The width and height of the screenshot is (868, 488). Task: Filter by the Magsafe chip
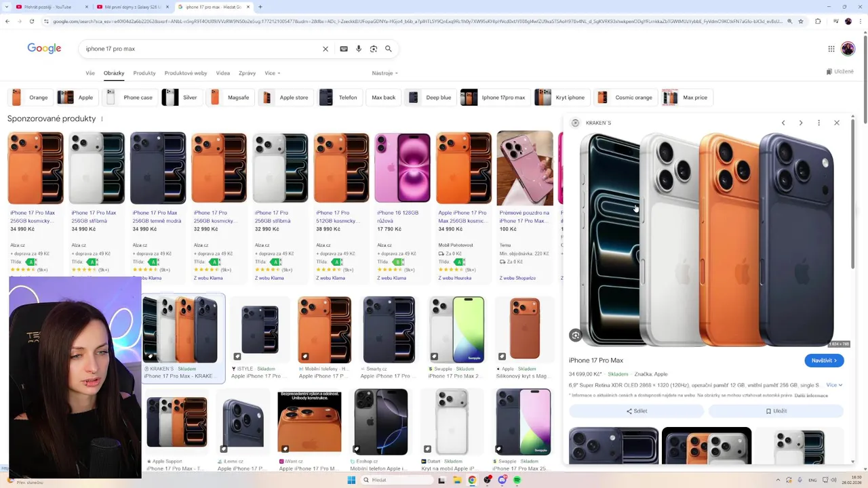pyautogui.click(x=230, y=98)
